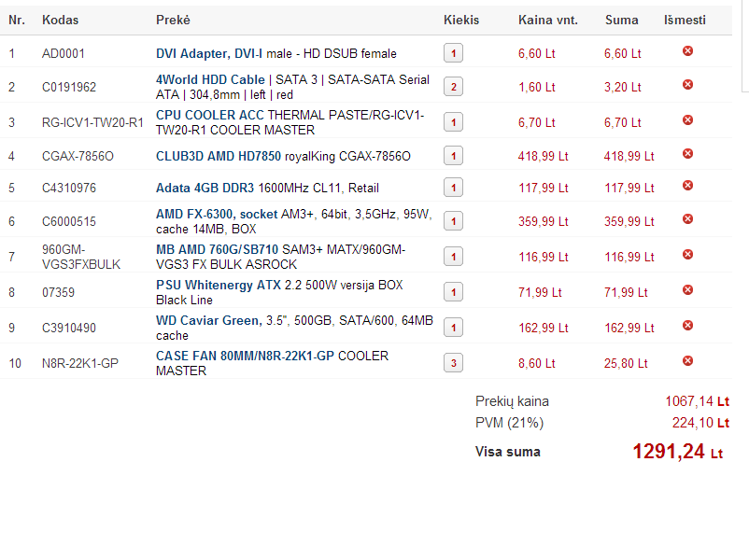
Task: Open the CPU COOLER ACC product link
Action: [210, 115]
